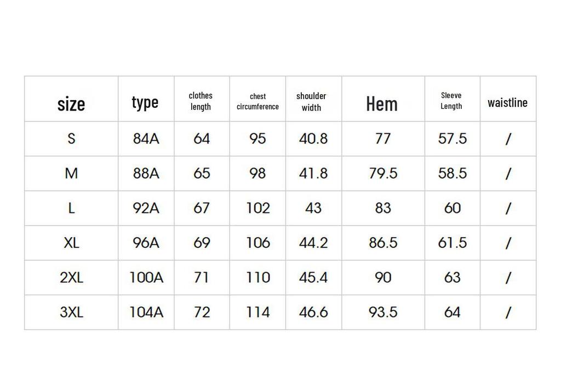This screenshot has width=561, height=392.
Task: Click the size 'S' row label
Action: tap(72, 139)
